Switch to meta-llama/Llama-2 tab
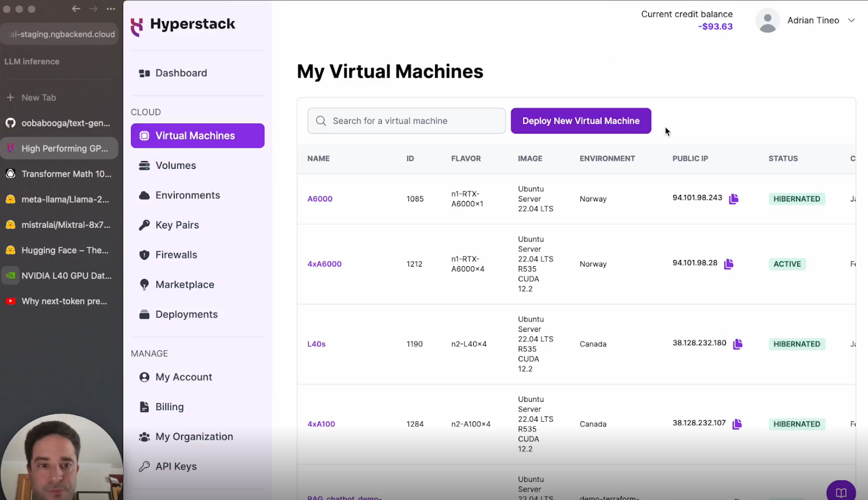This screenshot has width=868, height=500. [x=60, y=199]
